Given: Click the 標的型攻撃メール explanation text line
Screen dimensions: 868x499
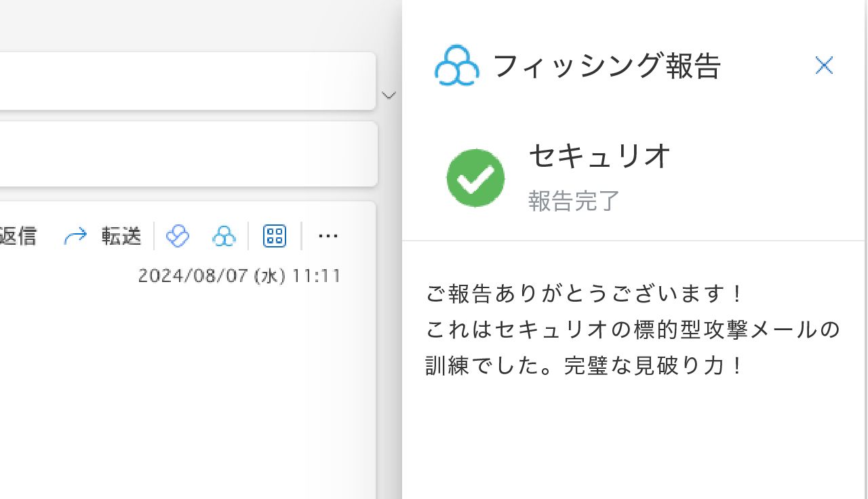Looking at the screenshot, I should click(x=633, y=330).
